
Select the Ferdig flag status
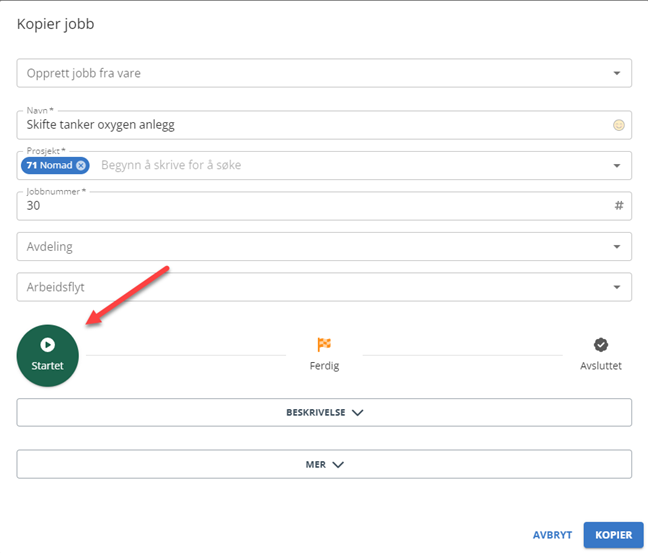coord(324,355)
